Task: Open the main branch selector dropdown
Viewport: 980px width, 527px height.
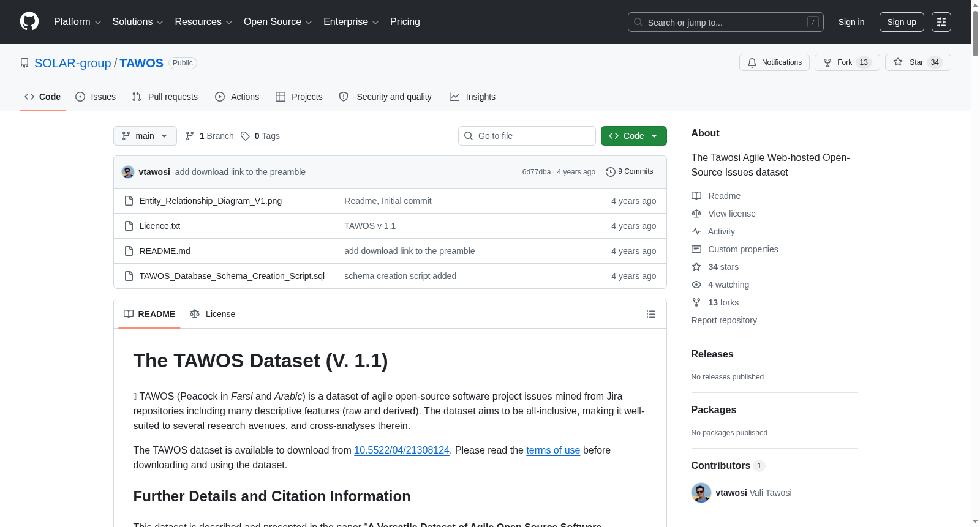Action: pos(145,136)
